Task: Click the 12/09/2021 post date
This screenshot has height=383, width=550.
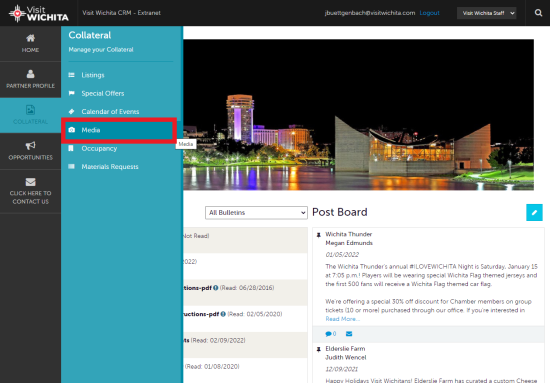Action: [342, 369]
